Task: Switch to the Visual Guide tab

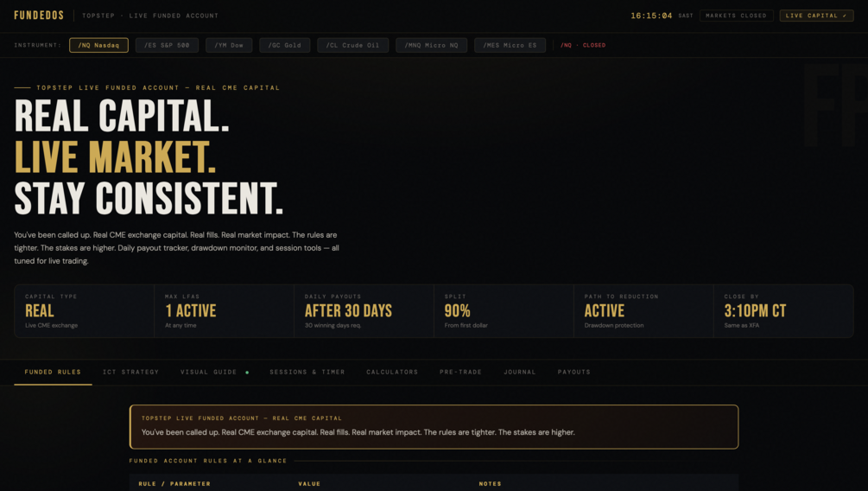Action: (x=209, y=372)
